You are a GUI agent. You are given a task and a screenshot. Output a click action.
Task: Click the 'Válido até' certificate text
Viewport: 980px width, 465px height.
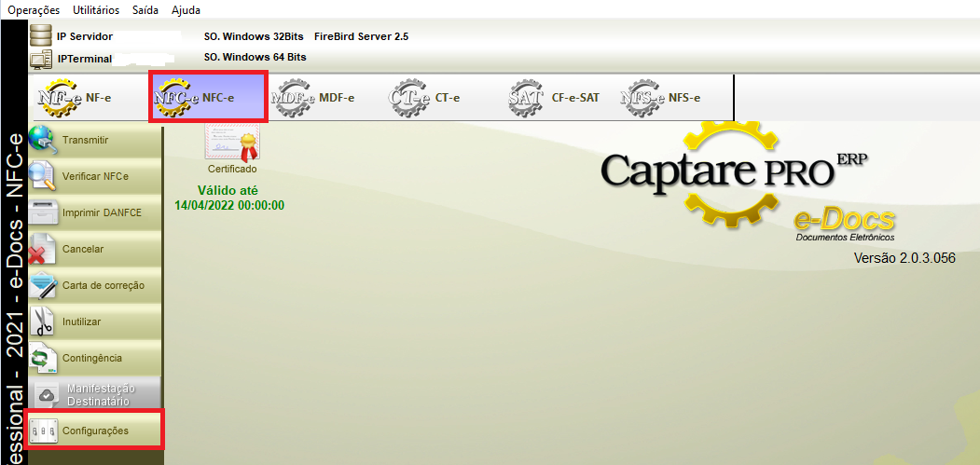point(228,190)
